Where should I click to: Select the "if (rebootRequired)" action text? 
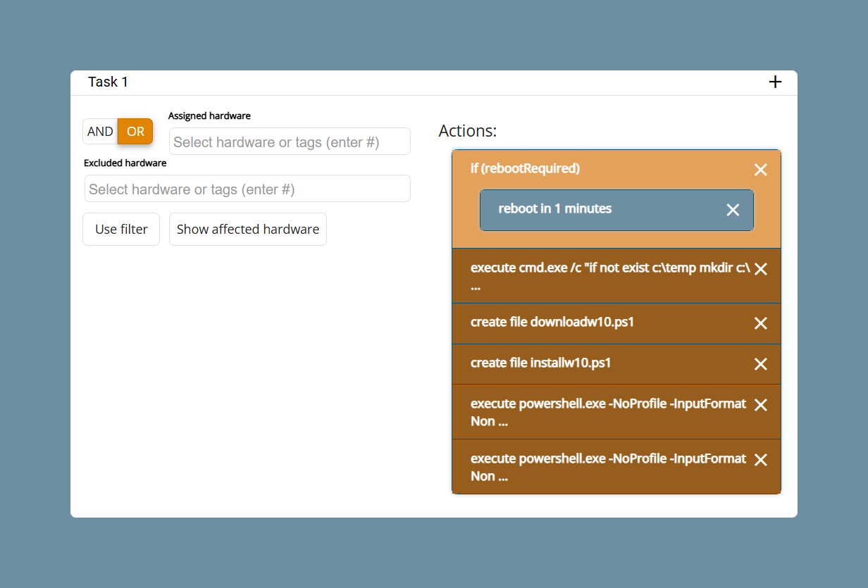pos(525,168)
